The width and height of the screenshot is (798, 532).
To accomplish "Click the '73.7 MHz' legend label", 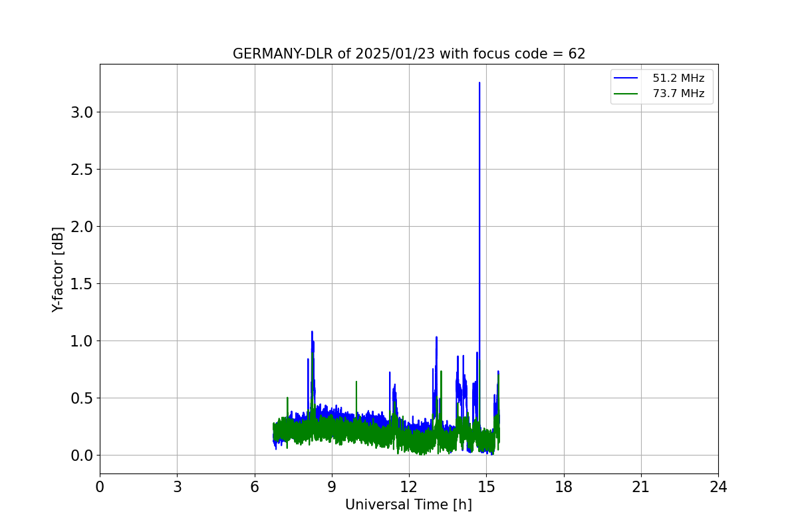I will 678,94.
